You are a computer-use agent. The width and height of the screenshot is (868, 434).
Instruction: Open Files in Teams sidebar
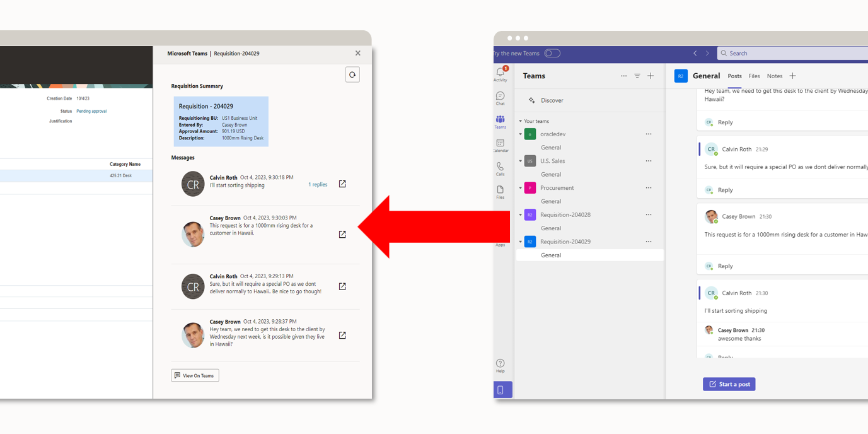(x=500, y=192)
